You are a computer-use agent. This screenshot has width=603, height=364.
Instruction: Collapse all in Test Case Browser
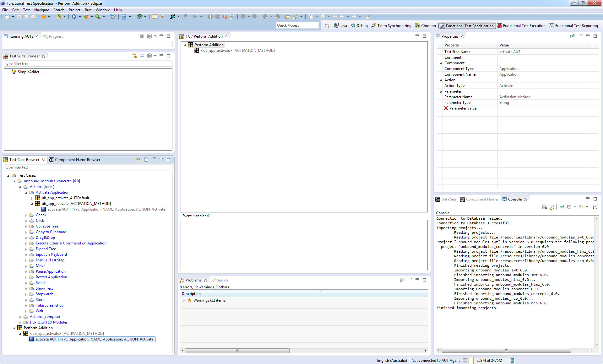(x=146, y=159)
